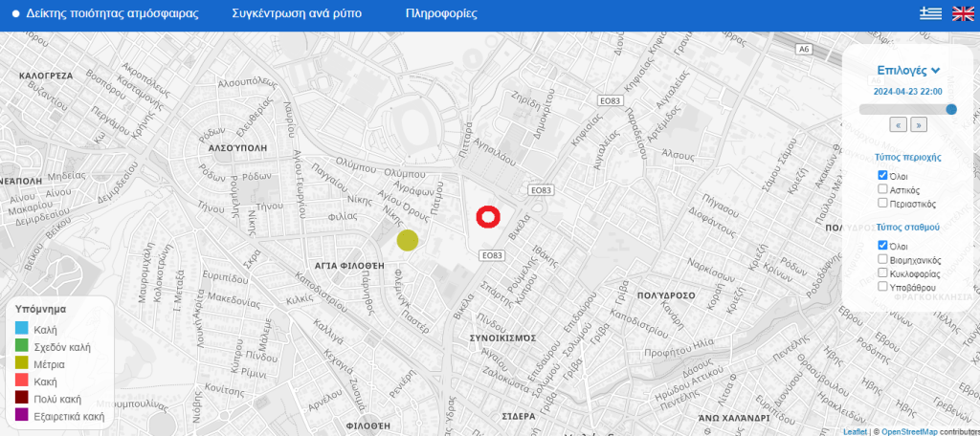
Task: Toggle the Υποβάθρου station type checkbox
Action: pos(882,286)
